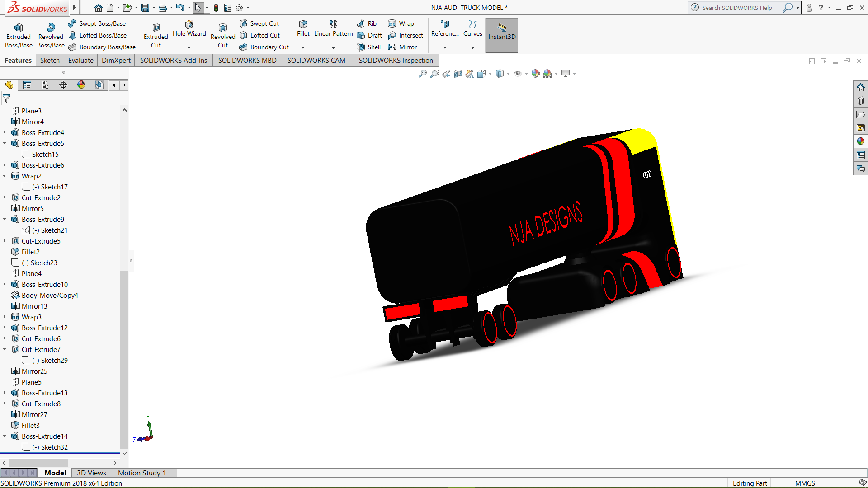The width and height of the screenshot is (868, 488).
Task: Open the Edit Appearance color tool
Action: click(536, 74)
